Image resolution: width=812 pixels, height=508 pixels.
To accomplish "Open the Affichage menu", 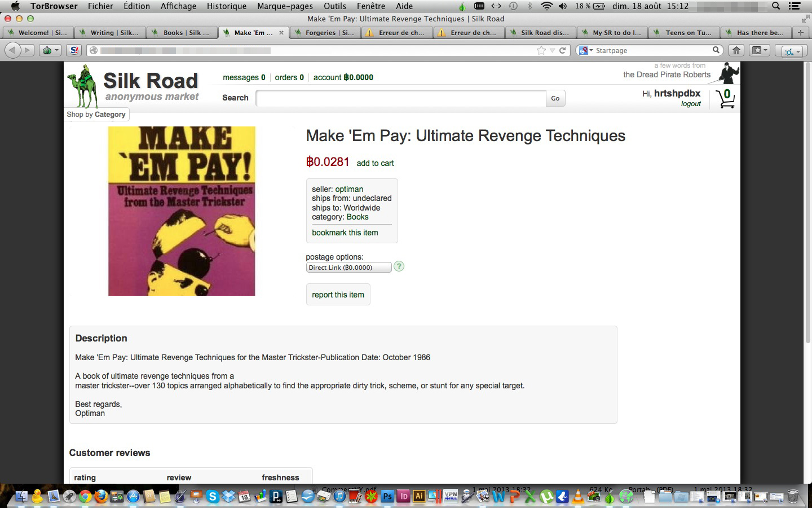I will (178, 6).
